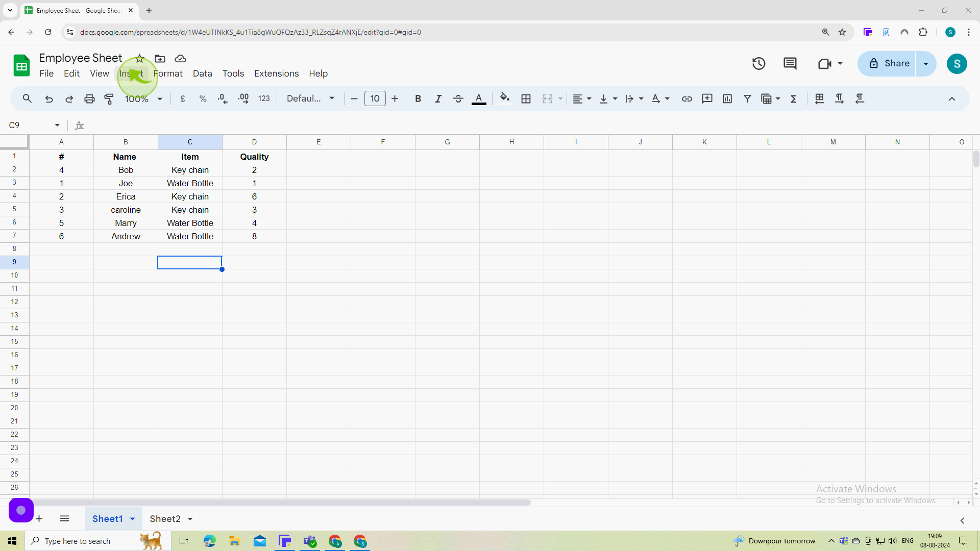Expand the zoom level 100% dropdown

pyautogui.click(x=160, y=98)
